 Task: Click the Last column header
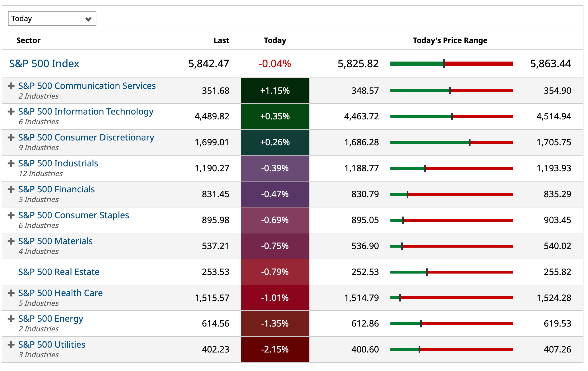[221, 40]
